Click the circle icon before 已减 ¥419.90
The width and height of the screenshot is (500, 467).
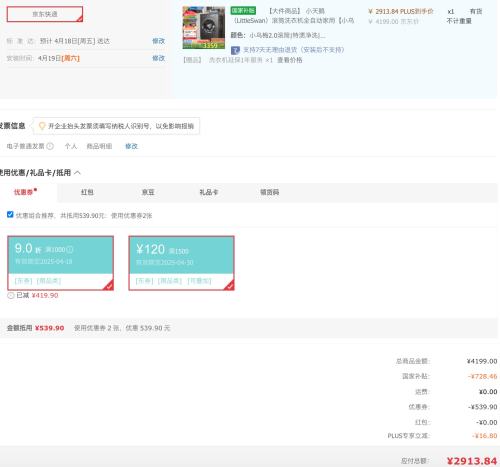point(11,295)
